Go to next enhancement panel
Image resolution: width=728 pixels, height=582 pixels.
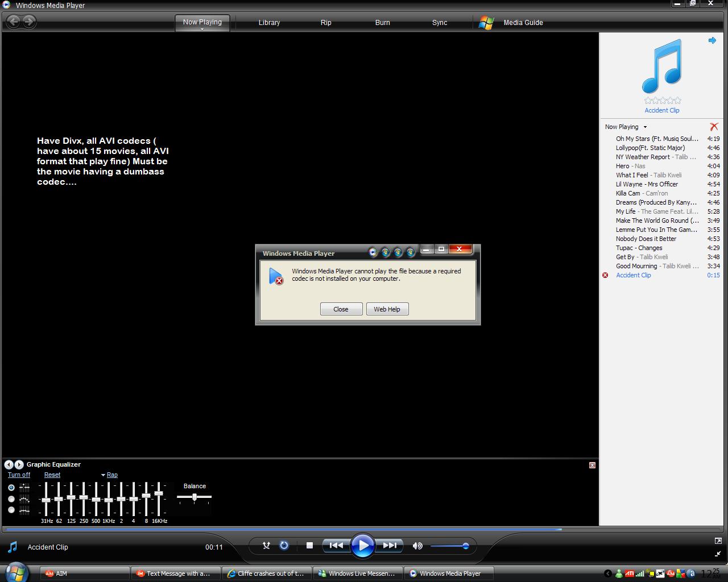coord(19,464)
